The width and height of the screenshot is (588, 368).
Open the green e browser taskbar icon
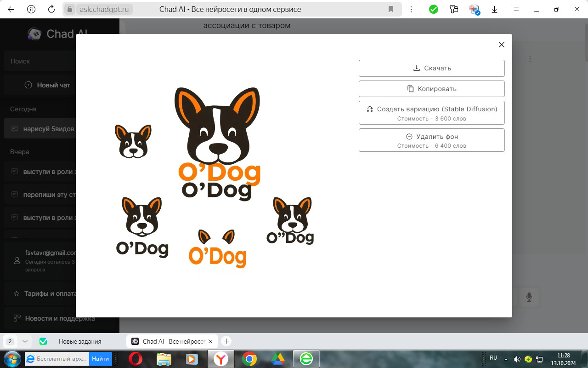coord(306,359)
